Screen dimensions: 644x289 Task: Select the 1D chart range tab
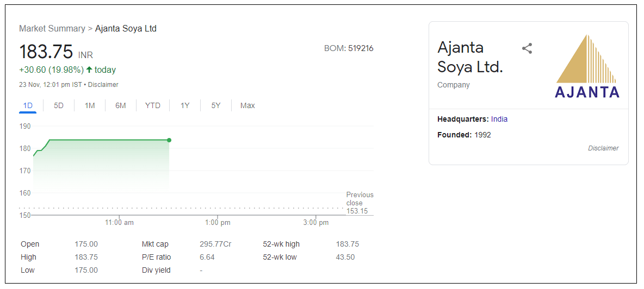[28, 105]
